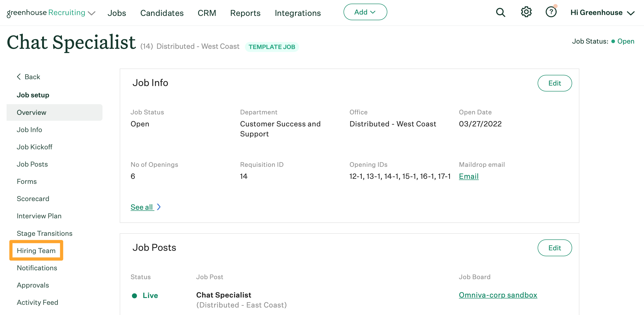This screenshot has width=644, height=315.
Task: Open Interview Plan in job setup
Action: click(x=39, y=216)
